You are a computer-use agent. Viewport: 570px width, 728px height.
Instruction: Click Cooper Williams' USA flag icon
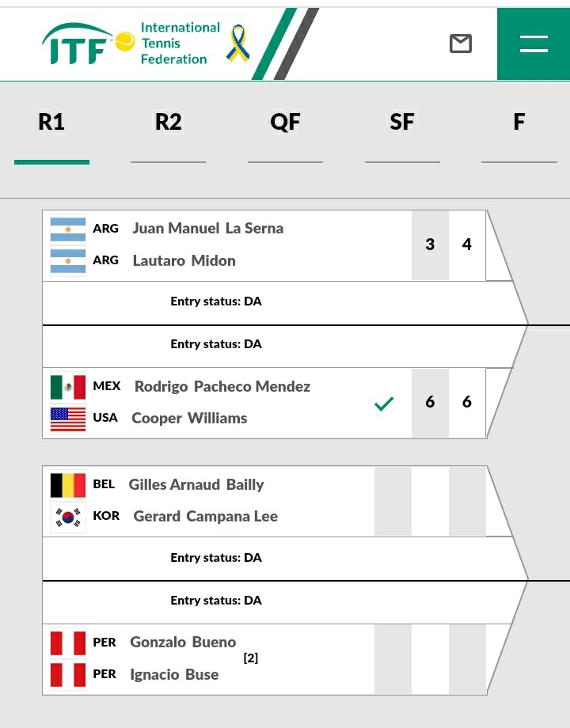coord(68,419)
